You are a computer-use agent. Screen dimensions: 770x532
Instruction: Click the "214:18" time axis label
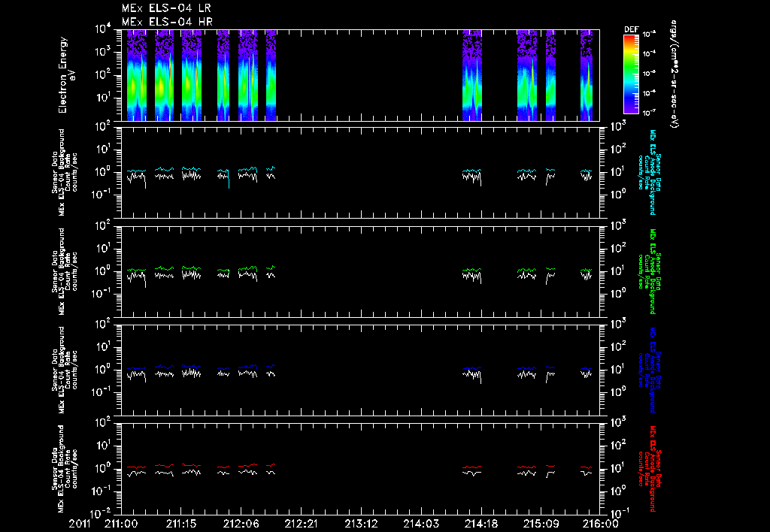480,524
